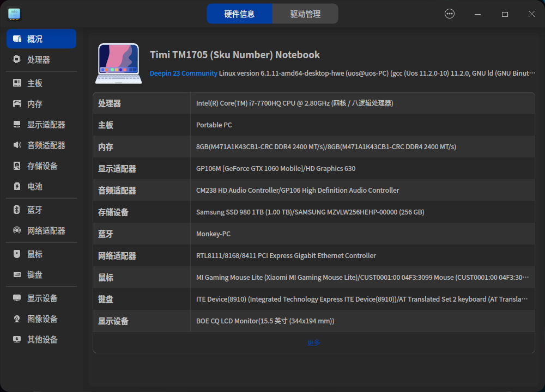Image resolution: width=545 pixels, height=392 pixels.
Task: Click the Monkey-PC bluetooth value
Action: click(214, 234)
